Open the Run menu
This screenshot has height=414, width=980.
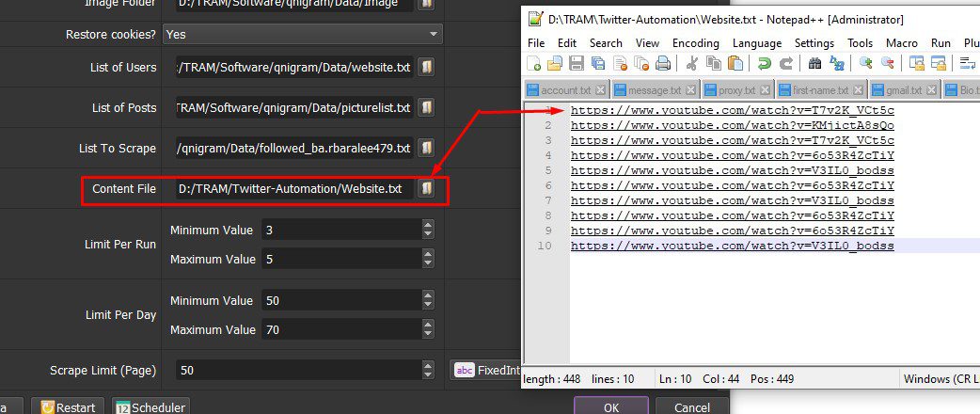pos(940,43)
